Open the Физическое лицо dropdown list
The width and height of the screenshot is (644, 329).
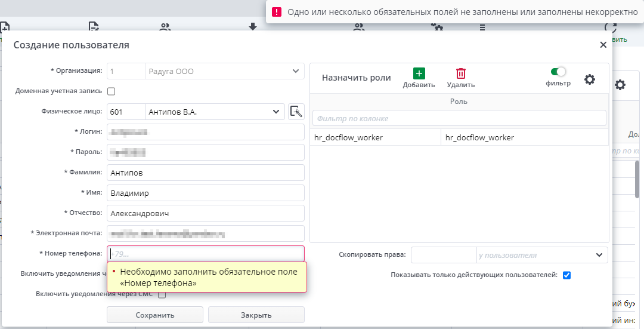tap(276, 112)
